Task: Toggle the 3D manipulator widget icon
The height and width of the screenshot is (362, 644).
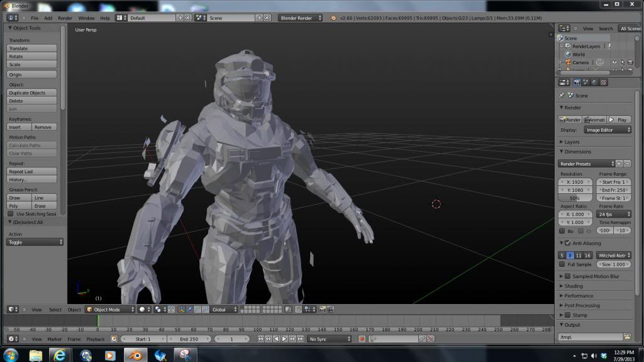Action: pos(181,309)
